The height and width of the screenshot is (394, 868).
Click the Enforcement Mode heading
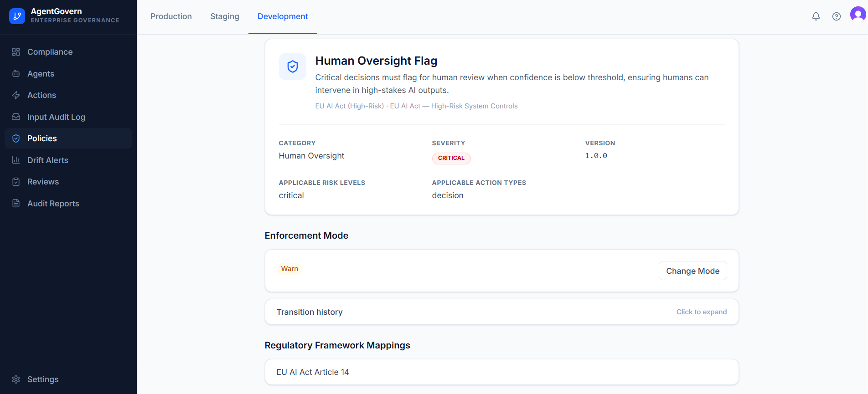306,235
